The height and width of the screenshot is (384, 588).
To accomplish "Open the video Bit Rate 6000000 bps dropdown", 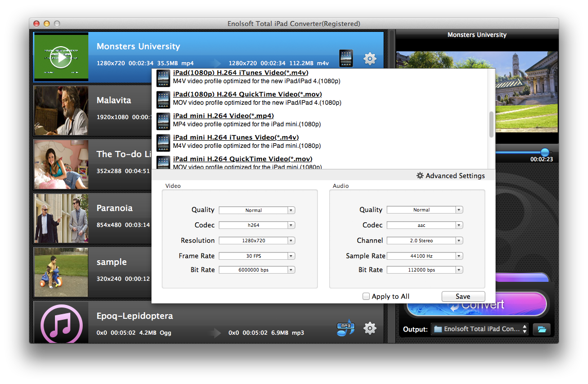I will (257, 270).
